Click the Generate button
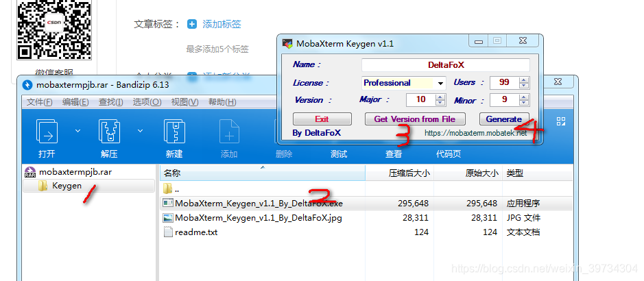 [x=504, y=119]
